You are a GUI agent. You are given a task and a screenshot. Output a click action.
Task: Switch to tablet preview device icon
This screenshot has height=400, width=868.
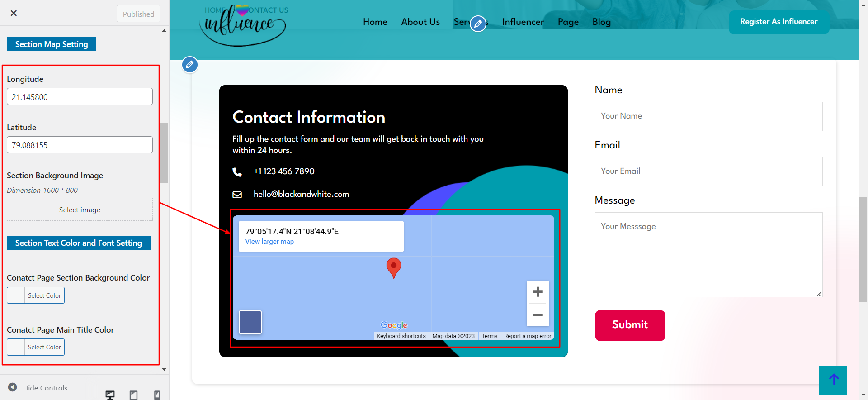click(133, 395)
